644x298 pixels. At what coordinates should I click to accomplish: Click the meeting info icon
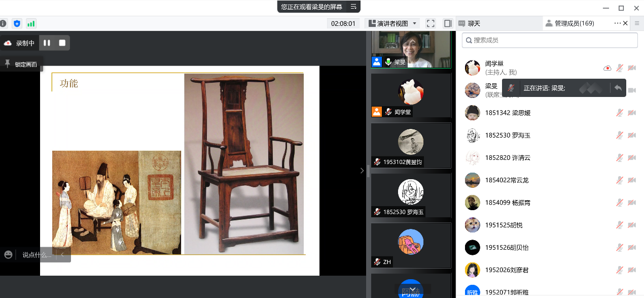[x=3, y=23]
